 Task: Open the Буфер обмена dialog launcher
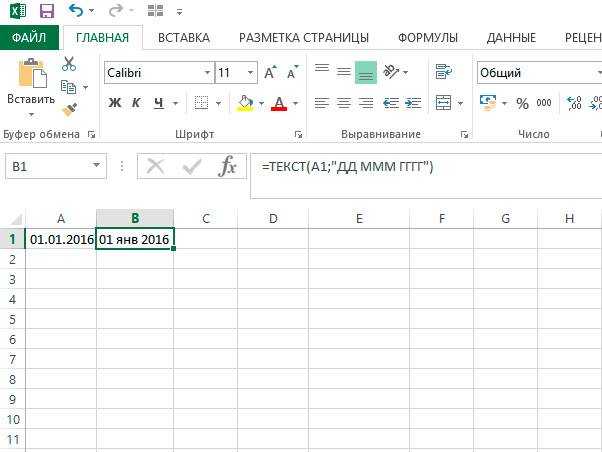coord(91,134)
